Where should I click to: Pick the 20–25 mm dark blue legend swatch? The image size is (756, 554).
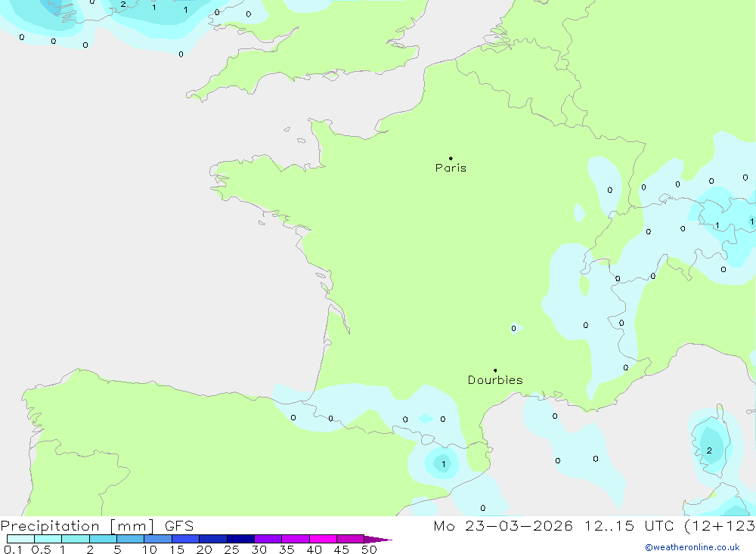(213, 539)
